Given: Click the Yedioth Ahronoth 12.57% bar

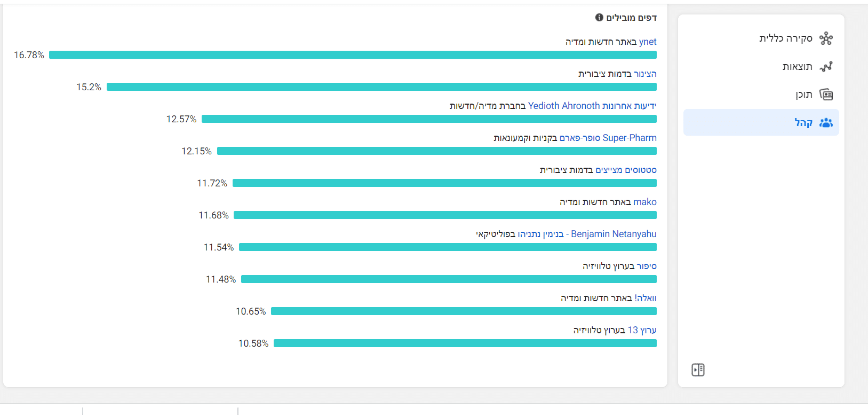Looking at the screenshot, I should [x=429, y=119].
